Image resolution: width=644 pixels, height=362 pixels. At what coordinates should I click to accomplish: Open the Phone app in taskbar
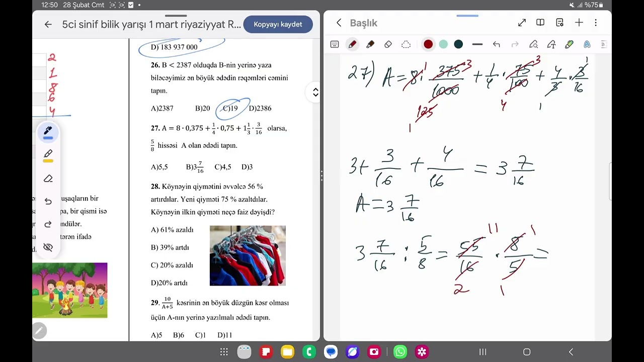click(x=309, y=352)
